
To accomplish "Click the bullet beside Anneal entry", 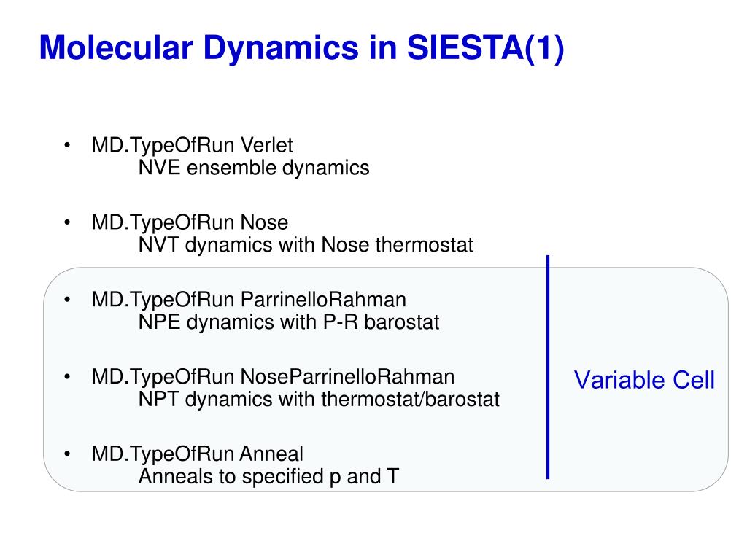I will (x=67, y=454).
